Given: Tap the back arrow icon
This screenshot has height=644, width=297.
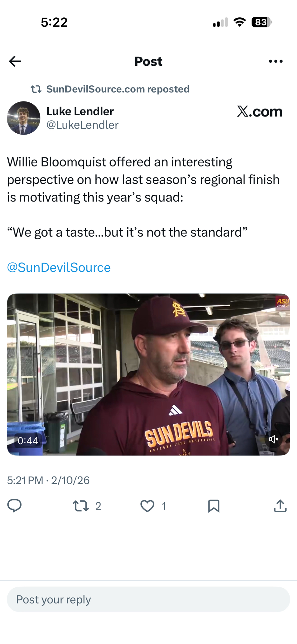Looking at the screenshot, I should click(x=15, y=61).
